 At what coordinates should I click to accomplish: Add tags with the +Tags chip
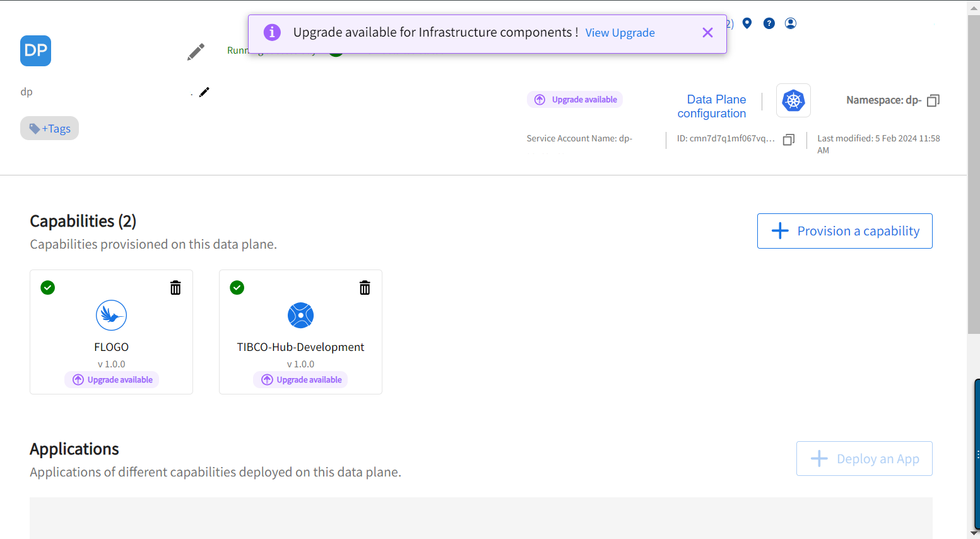50,129
